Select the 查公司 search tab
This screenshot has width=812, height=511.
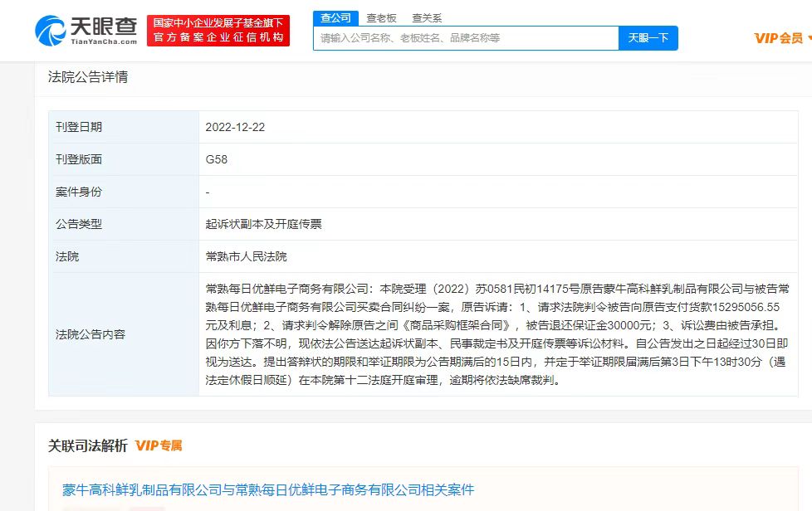pos(335,18)
